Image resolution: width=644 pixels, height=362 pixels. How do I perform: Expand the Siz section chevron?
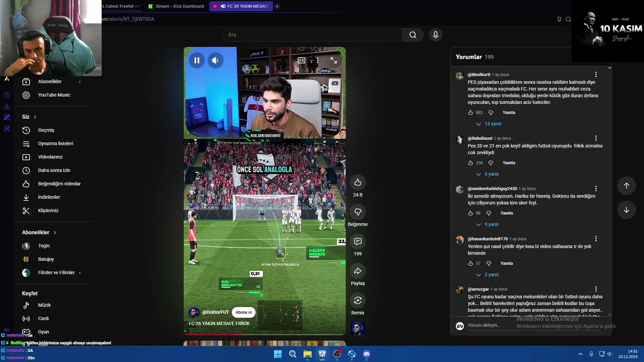click(35, 117)
